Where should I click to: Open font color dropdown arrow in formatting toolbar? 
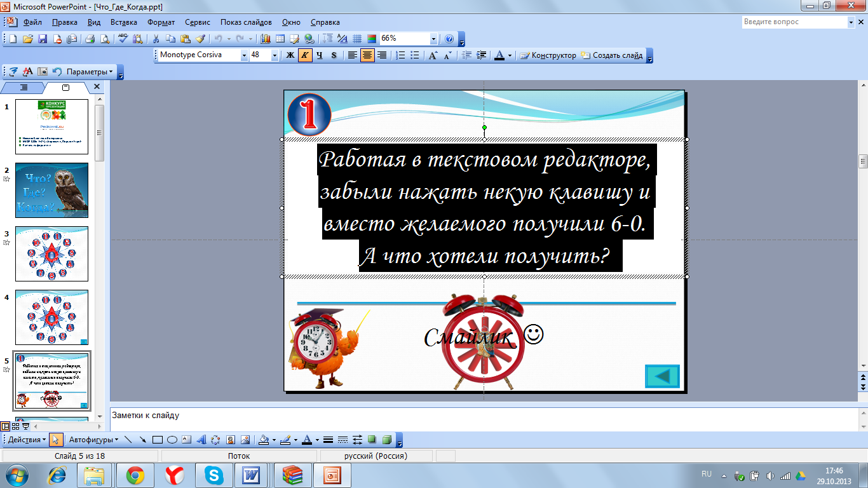(x=510, y=55)
